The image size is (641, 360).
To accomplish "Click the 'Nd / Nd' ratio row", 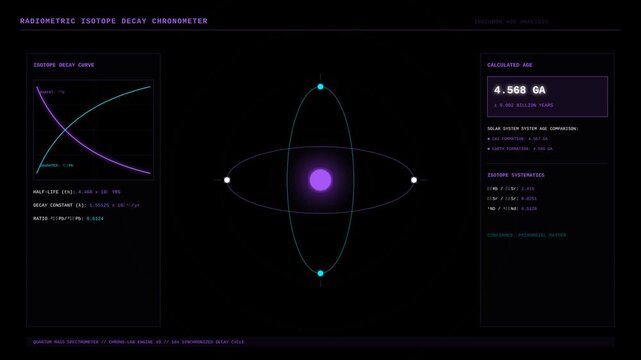I will [512, 208].
